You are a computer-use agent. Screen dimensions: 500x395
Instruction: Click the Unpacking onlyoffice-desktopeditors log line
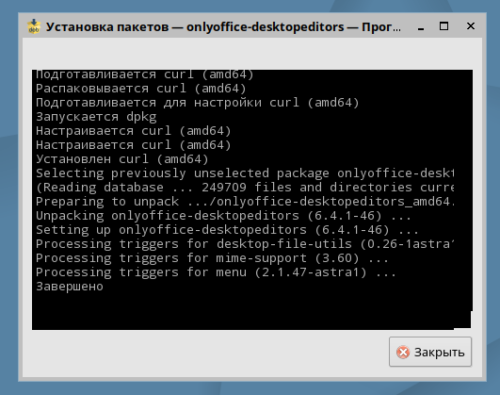223,216
